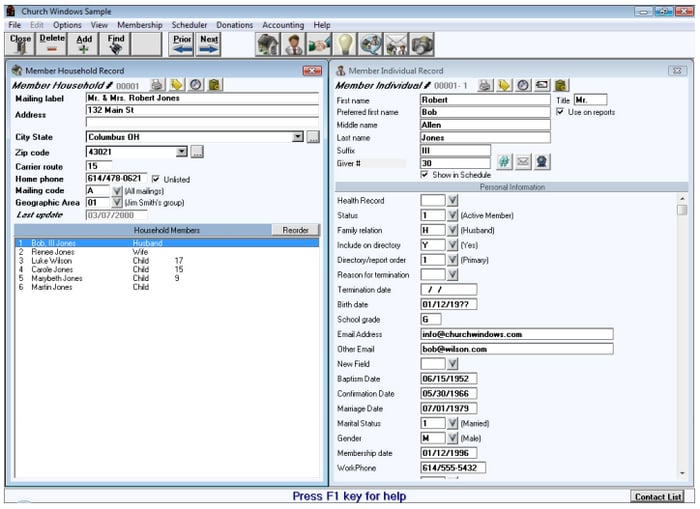Click the envelope icon beside Giver #
The image size is (700, 509).
tap(523, 162)
